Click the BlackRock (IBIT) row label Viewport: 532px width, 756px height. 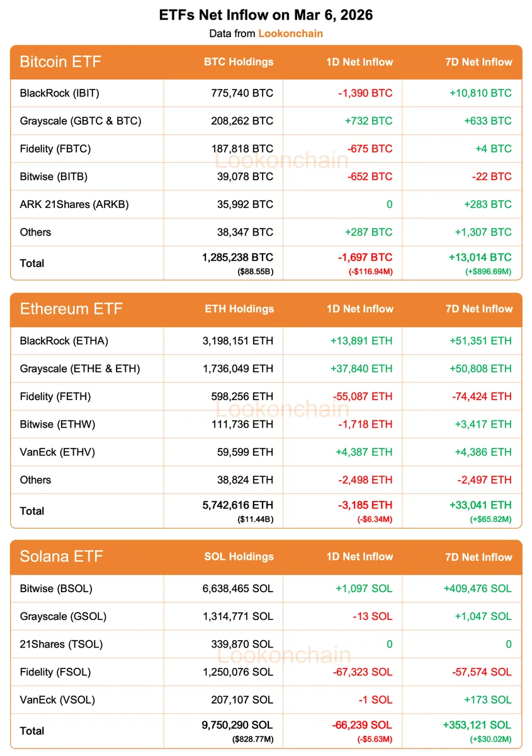point(60,93)
